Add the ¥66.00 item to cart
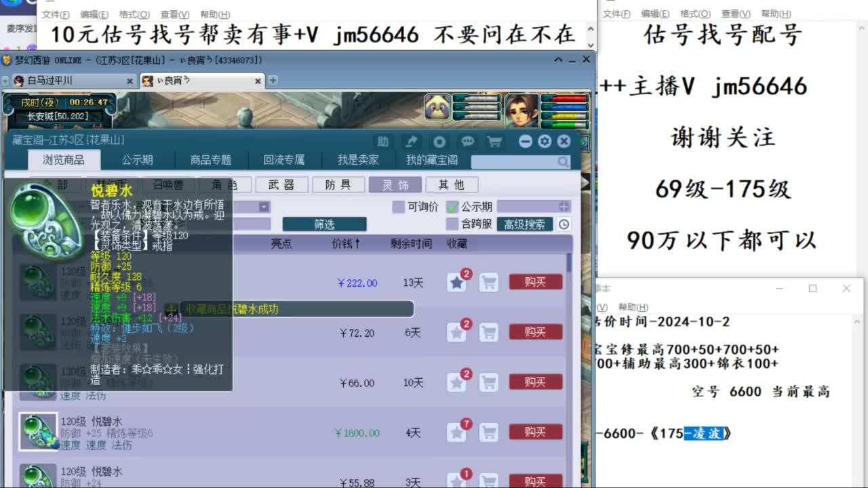Viewport: 868px width, 488px height. click(489, 383)
